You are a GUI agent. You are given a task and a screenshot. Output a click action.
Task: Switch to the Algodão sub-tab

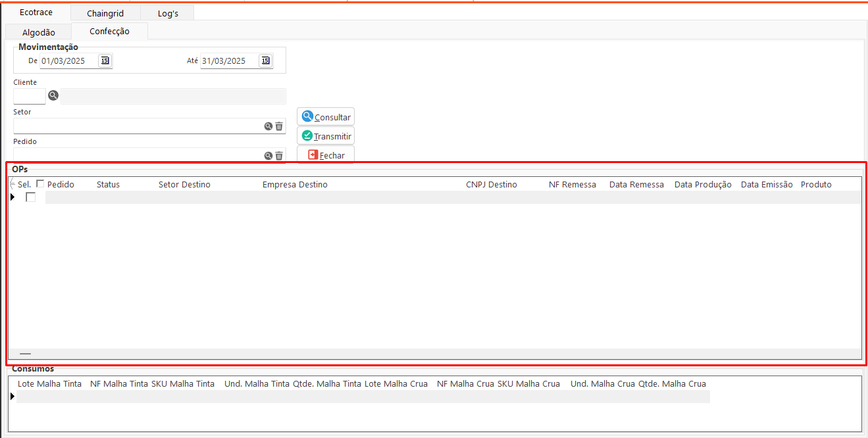[39, 32]
